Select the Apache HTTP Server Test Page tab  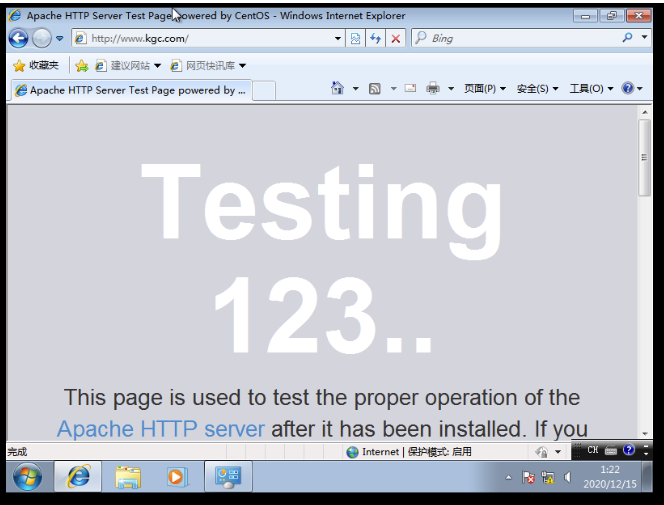131,90
